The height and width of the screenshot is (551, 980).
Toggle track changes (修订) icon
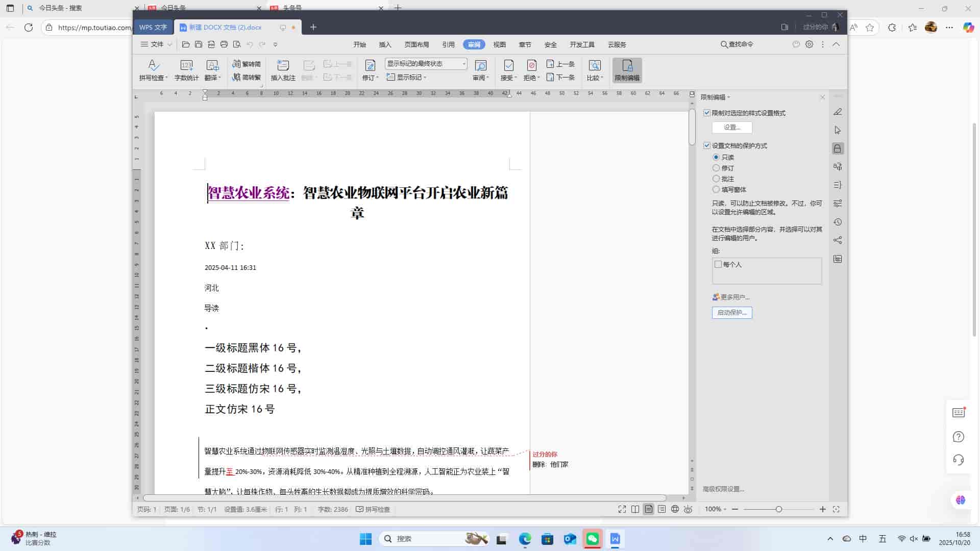tap(370, 65)
